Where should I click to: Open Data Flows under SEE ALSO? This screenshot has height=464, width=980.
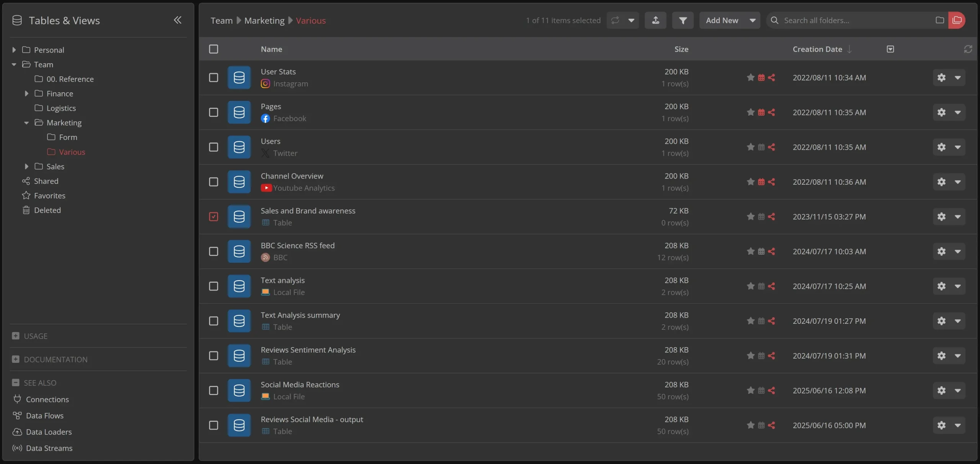pos(45,415)
